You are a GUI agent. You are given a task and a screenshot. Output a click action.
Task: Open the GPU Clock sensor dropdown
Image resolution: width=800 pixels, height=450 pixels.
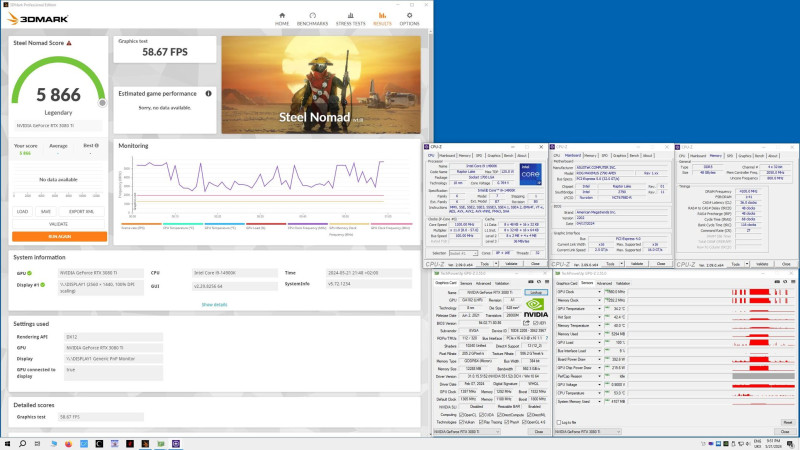tap(599, 292)
